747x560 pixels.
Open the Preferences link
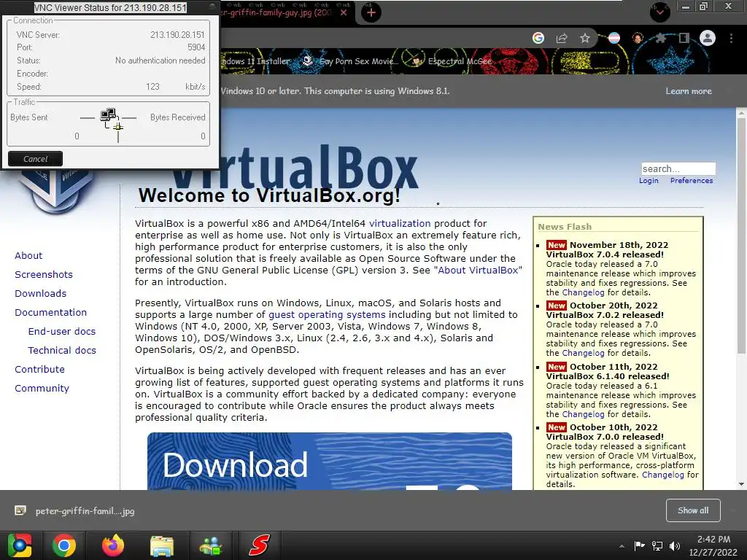[692, 181]
